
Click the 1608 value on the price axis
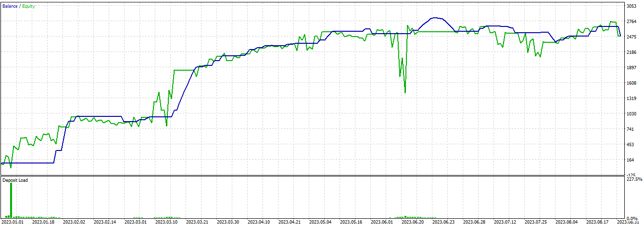click(x=631, y=83)
